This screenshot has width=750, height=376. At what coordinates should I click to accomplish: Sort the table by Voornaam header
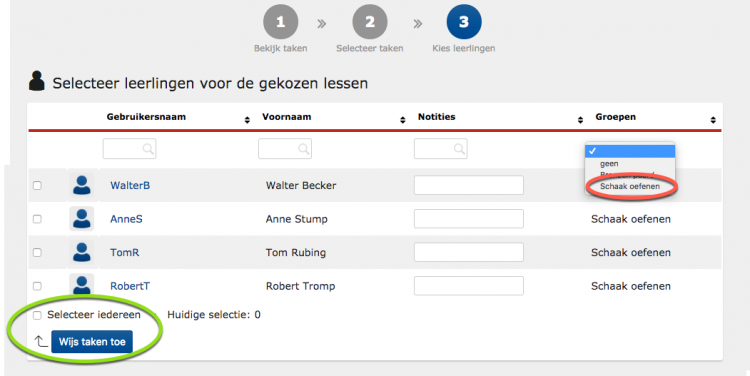287,117
